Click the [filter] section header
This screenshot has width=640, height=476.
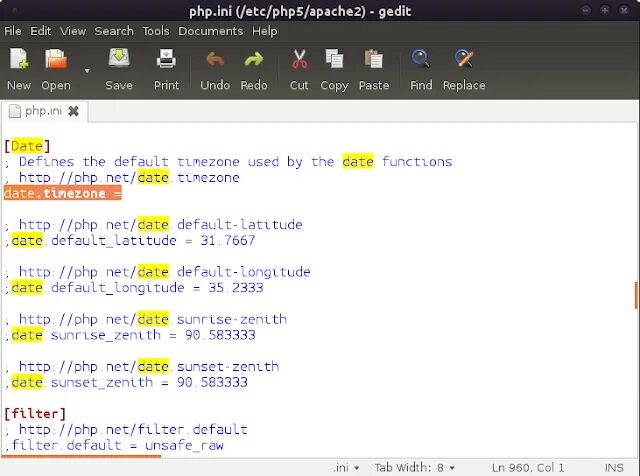(35, 414)
